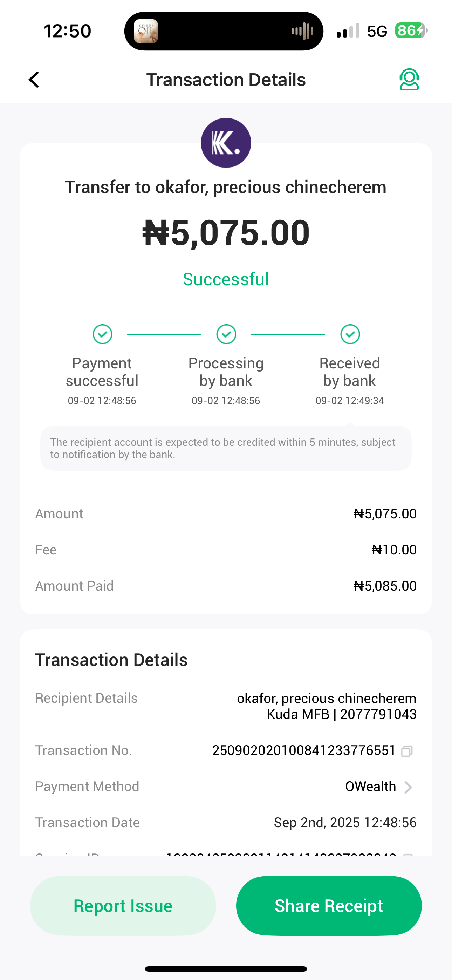Tap the cellular signal bars icon

[348, 31]
